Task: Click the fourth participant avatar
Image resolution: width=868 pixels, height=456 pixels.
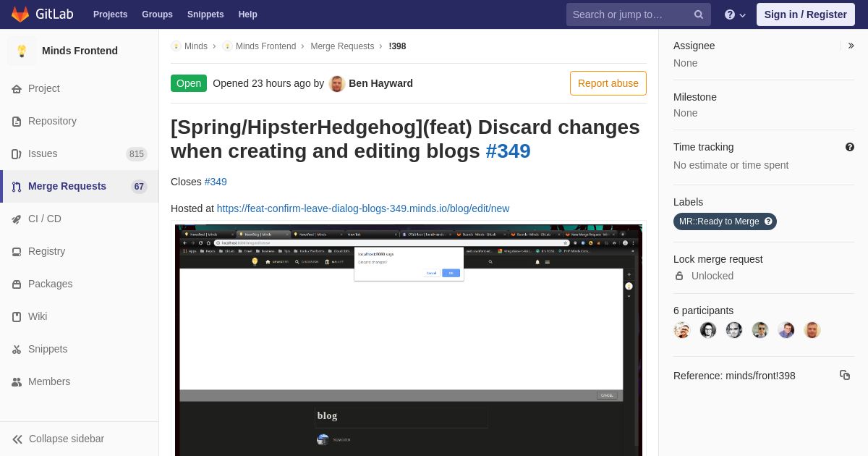Action: pyautogui.click(x=760, y=330)
